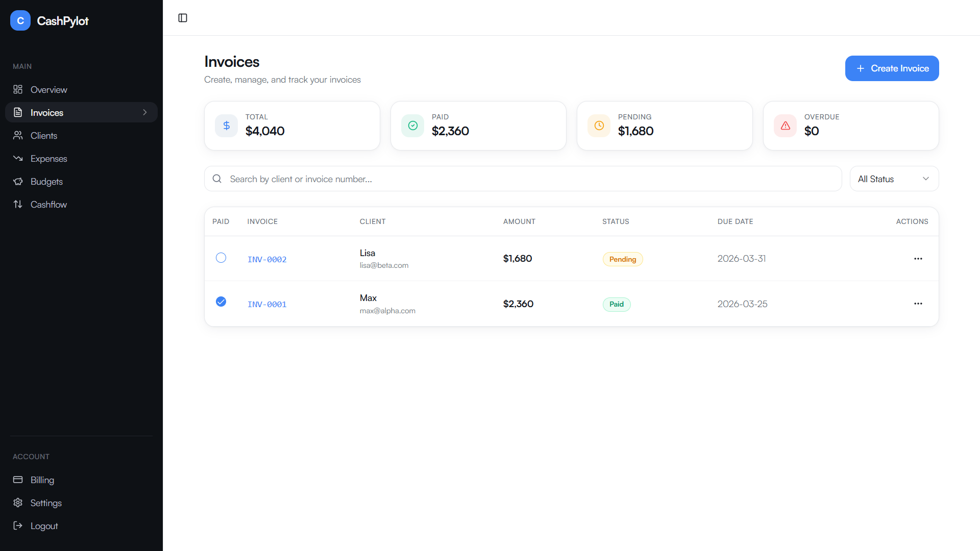The height and width of the screenshot is (551, 980).
Task: Select the Overview grid icon in sidebar
Action: point(18,89)
